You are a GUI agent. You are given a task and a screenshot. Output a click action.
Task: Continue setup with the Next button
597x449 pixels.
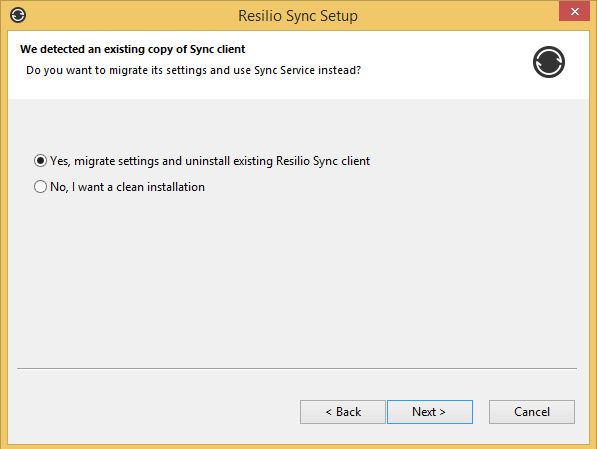430,412
